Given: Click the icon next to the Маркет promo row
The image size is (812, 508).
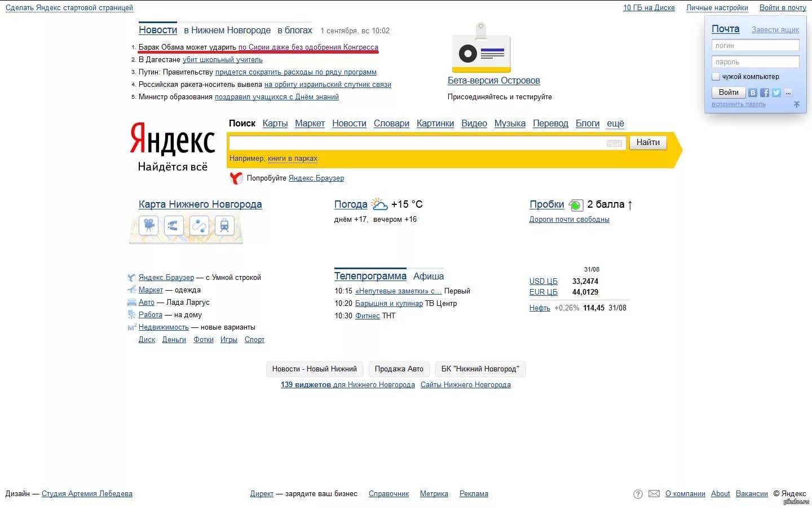Looking at the screenshot, I should click(131, 290).
